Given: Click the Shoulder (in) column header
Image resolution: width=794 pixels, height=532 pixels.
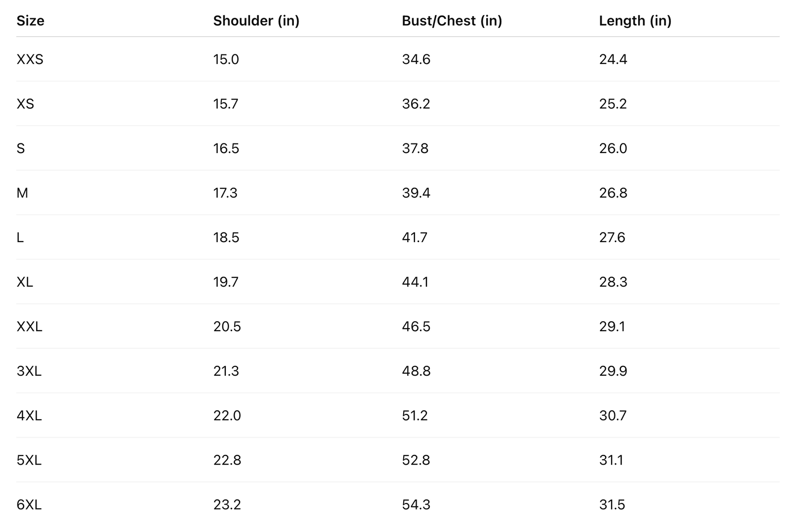Looking at the screenshot, I should click(x=256, y=21).
